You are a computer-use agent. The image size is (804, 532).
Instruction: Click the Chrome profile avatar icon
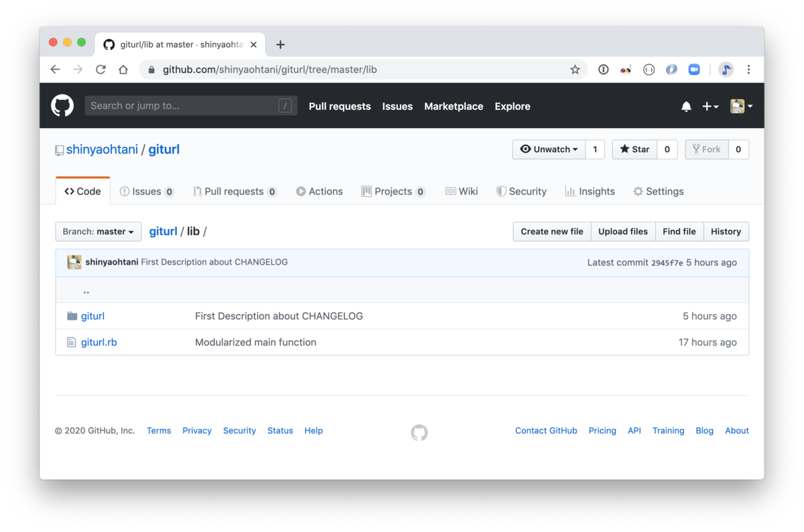[x=726, y=70]
